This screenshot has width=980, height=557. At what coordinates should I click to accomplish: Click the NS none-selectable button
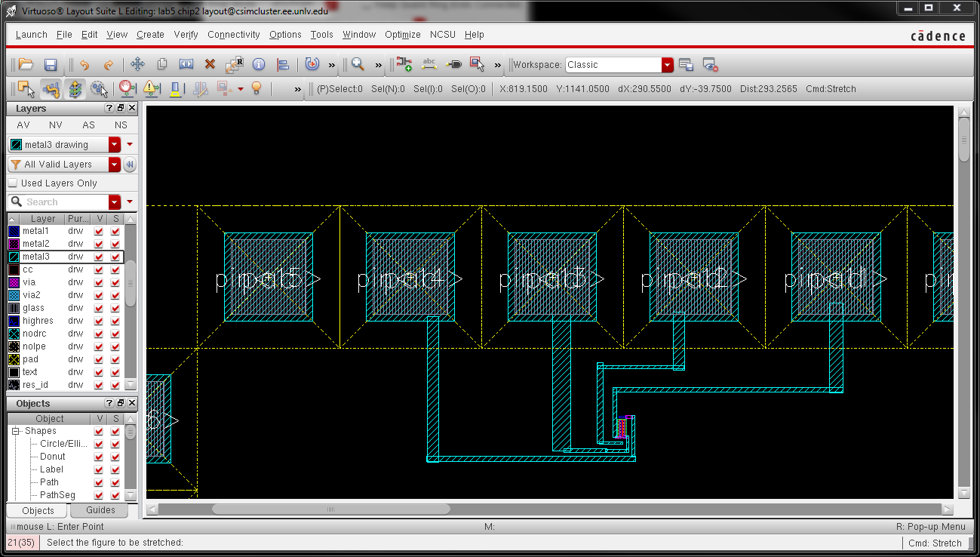pos(121,125)
